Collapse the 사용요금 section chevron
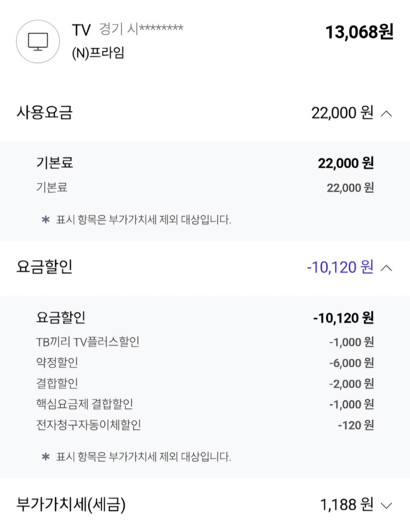 click(x=386, y=114)
